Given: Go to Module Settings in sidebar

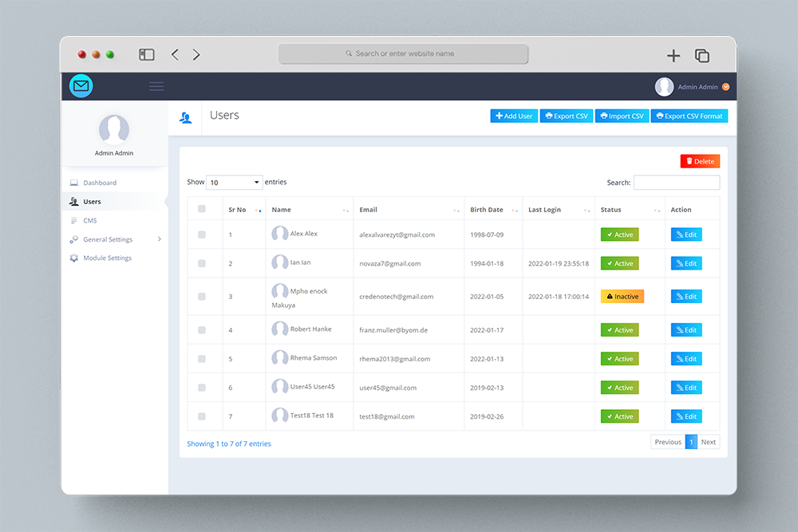Looking at the screenshot, I should pyautogui.click(x=107, y=258).
